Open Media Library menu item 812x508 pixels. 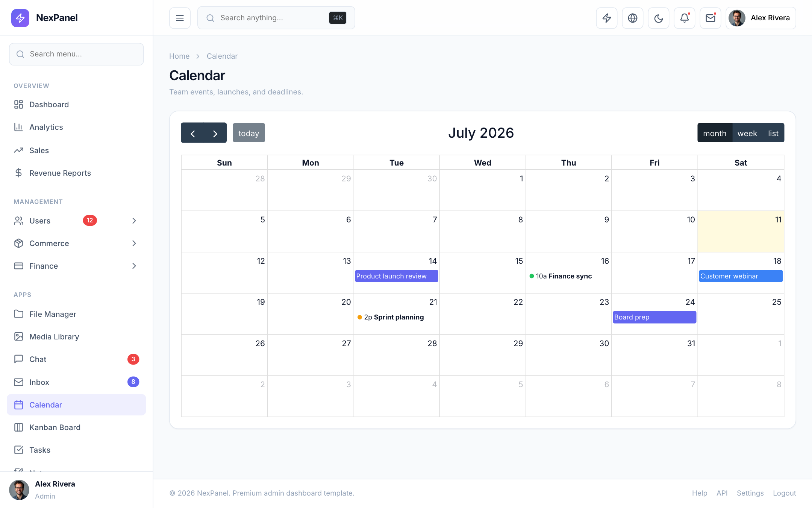(x=76, y=336)
